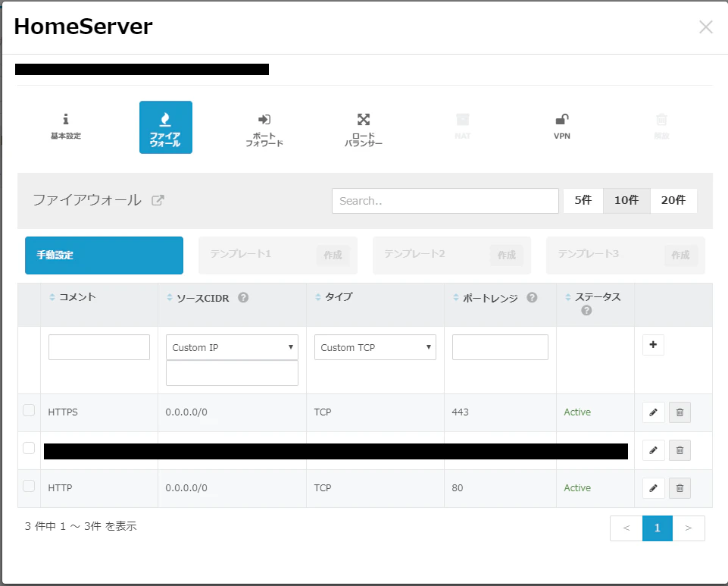Screen dimensions: 728x586
Task: Select the ファイアウォール tab
Action: 166,127
